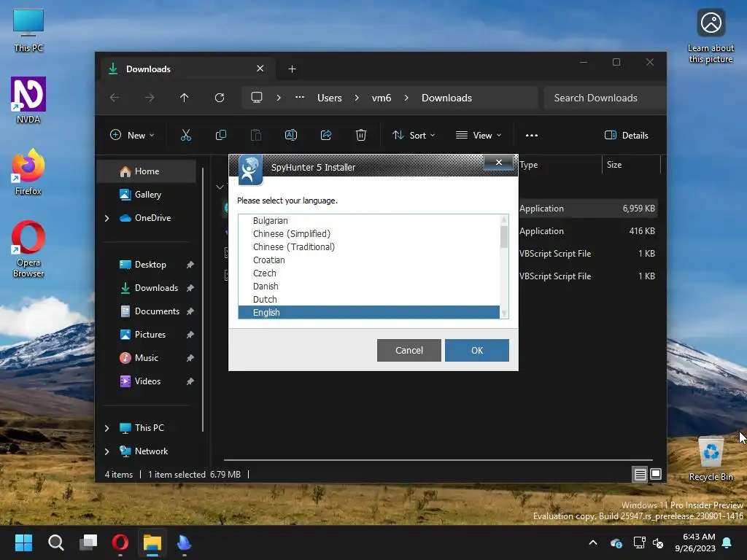747x560 pixels.
Task: Select the Recycle Bin desktop icon
Action: (x=711, y=459)
